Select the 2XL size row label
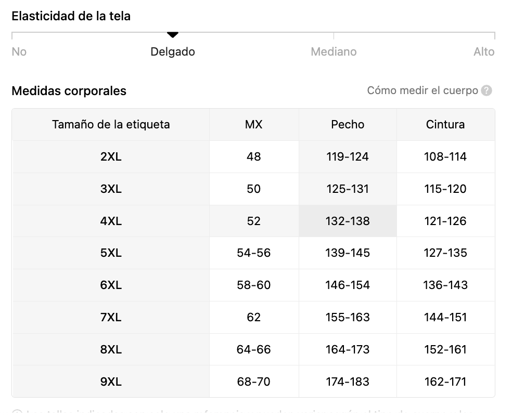Screen dimensions: 512x420 click(111, 157)
